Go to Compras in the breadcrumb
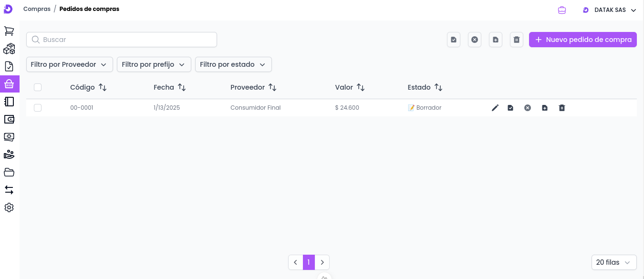The height and width of the screenshot is (279, 644). tap(37, 9)
